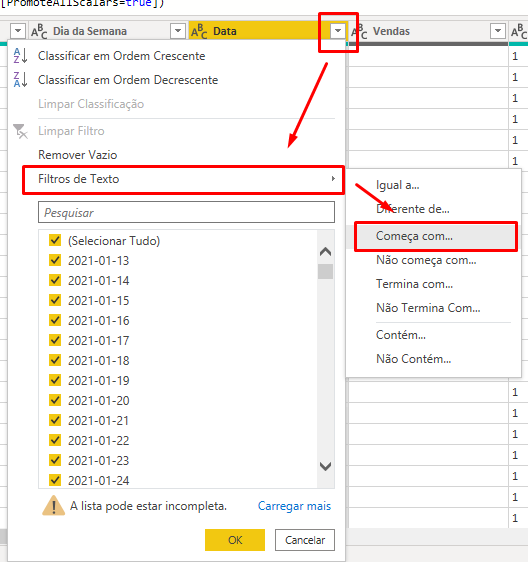The width and height of the screenshot is (528, 562).
Task: Uncheck the 2021-01-17 checkbox
Action: 55,340
